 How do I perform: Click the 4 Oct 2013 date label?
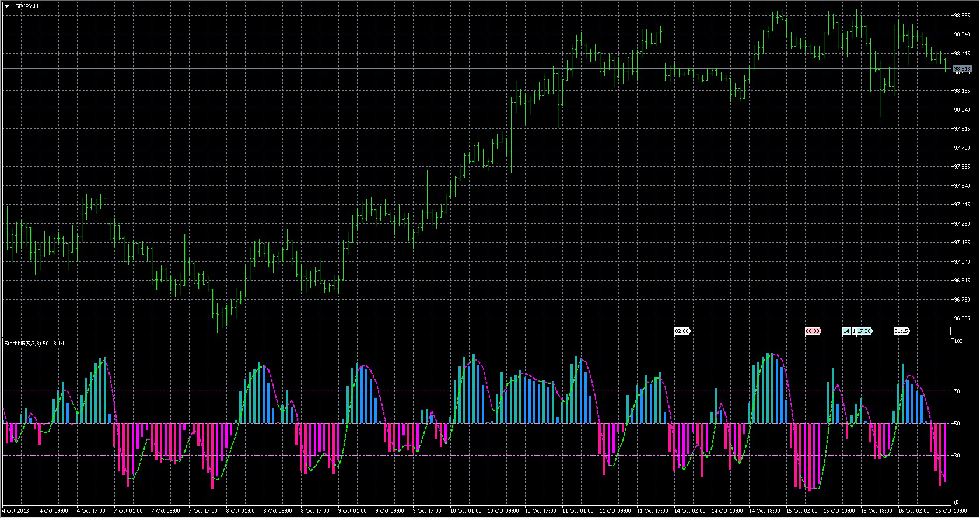(x=16, y=511)
